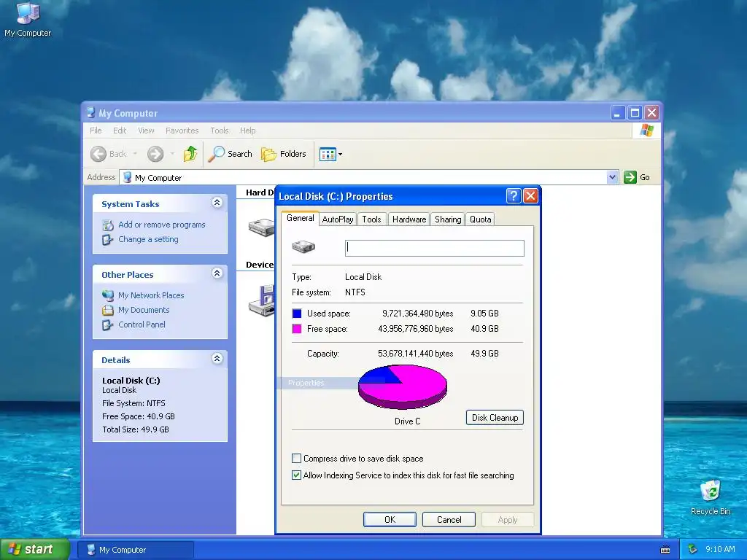Click the magenta Free space color swatch
The height and width of the screenshot is (560, 747).
(297, 329)
